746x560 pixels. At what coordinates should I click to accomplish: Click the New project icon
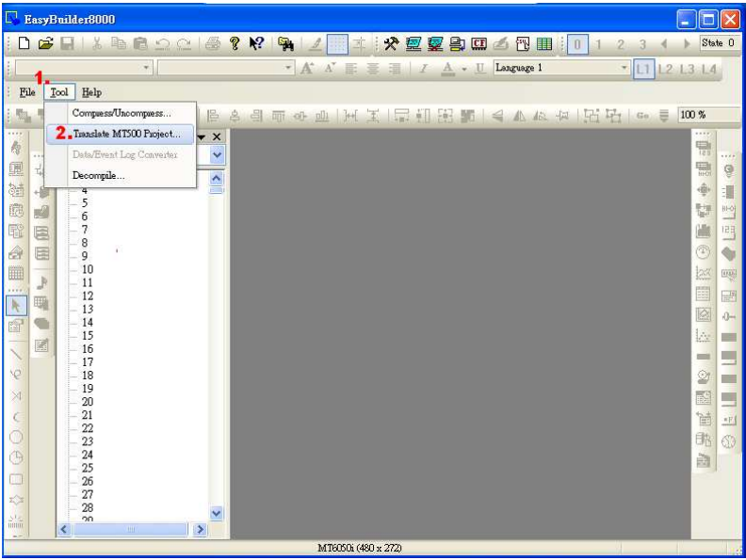24,43
